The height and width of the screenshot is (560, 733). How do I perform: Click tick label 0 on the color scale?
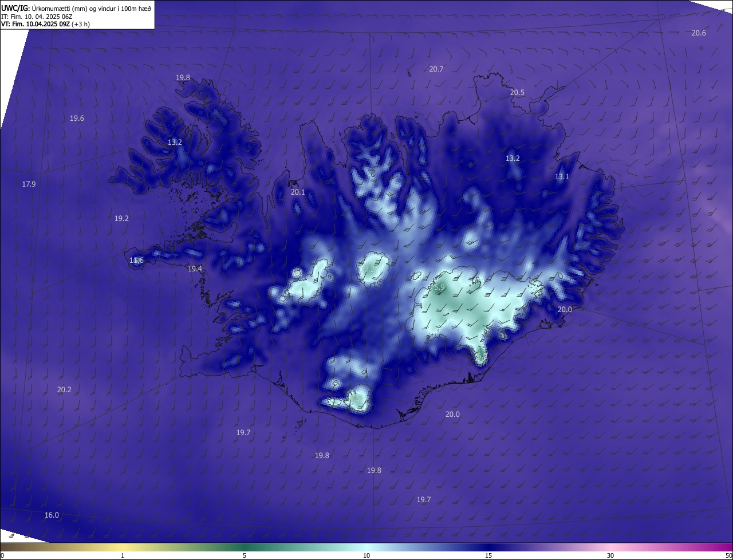[x=2, y=555]
